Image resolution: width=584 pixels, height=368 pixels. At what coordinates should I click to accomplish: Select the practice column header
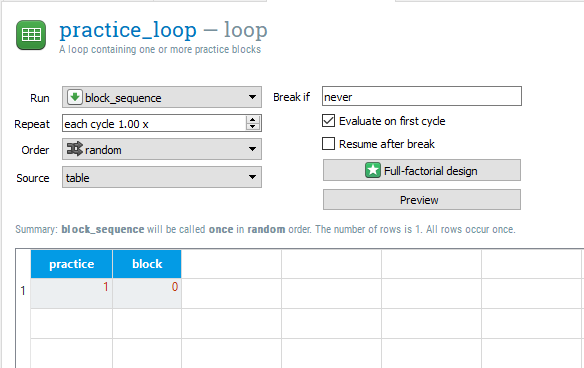(72, 264)
